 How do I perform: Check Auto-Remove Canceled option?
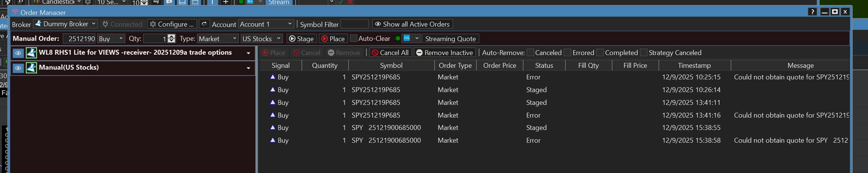pyautogui.click(x=530, y=53)
